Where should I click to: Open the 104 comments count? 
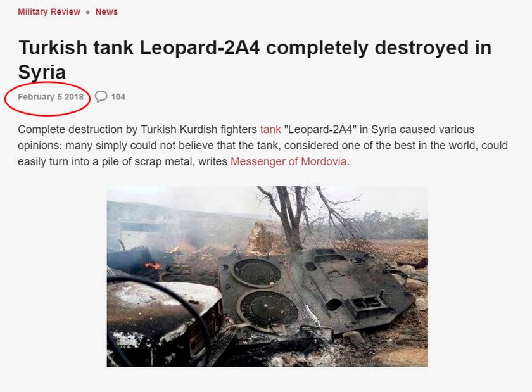pyautogui.click(x=118, y=97)
